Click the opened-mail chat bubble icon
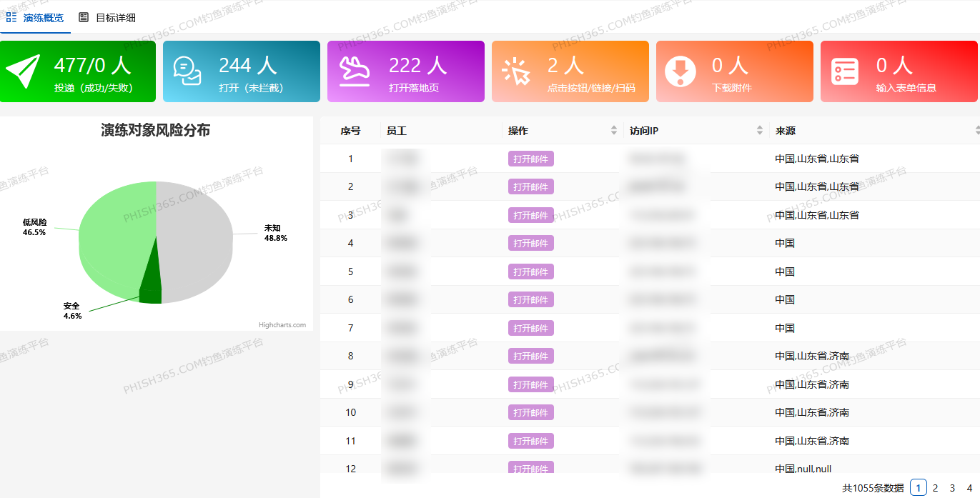Screen dimensions: 980x498 tap(187, 71)
